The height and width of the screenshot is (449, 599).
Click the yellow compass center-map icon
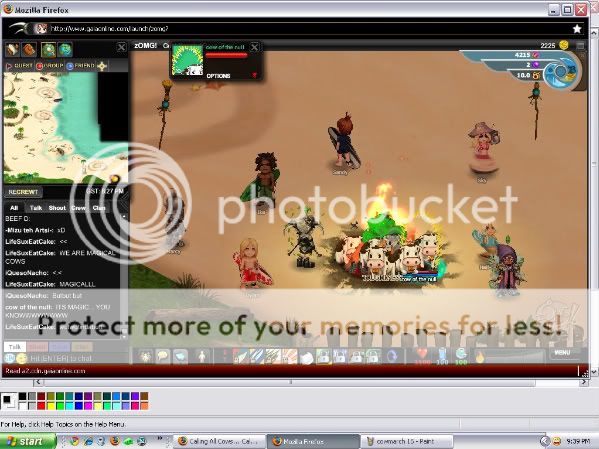pyautogui.click(x=102, y=66)
